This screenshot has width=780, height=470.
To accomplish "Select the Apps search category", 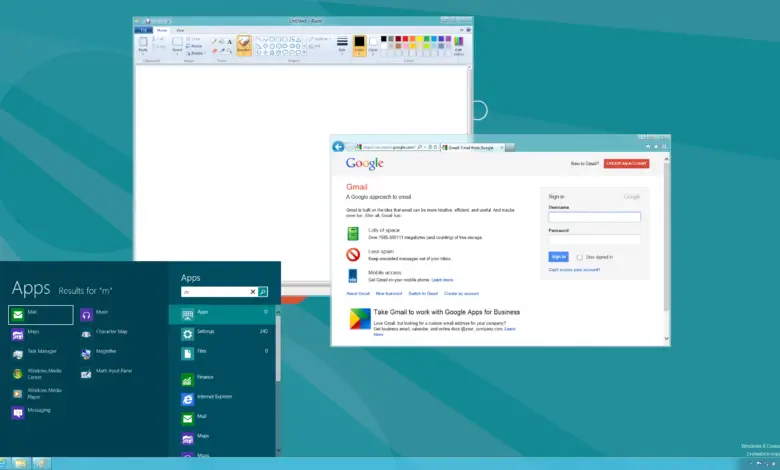I will click(222, 315).
